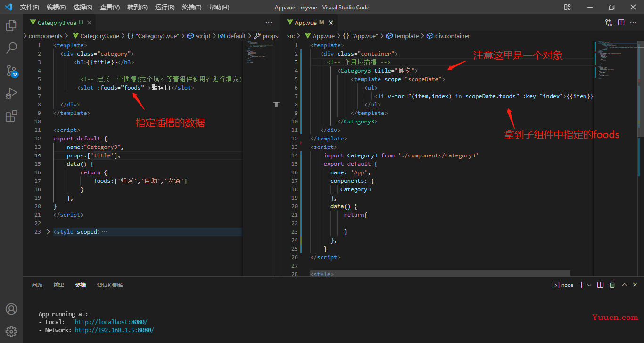Open the Manage gear icon

(x=11, y=331)
